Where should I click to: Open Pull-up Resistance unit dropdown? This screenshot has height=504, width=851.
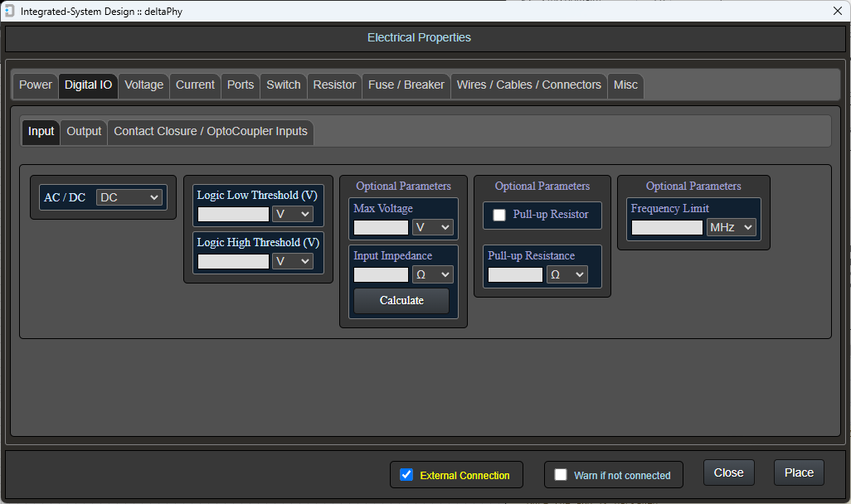click(x=567, y=274)
